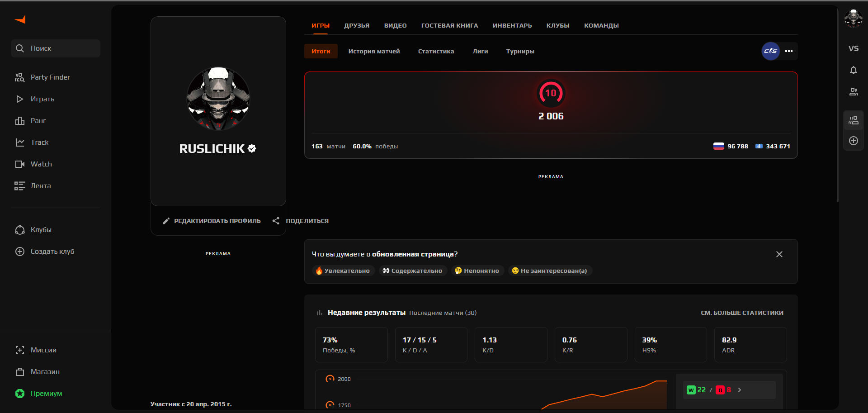
Task: Click the verified checkmark next to RUSLICHIK
Action: tap(252, 148)
